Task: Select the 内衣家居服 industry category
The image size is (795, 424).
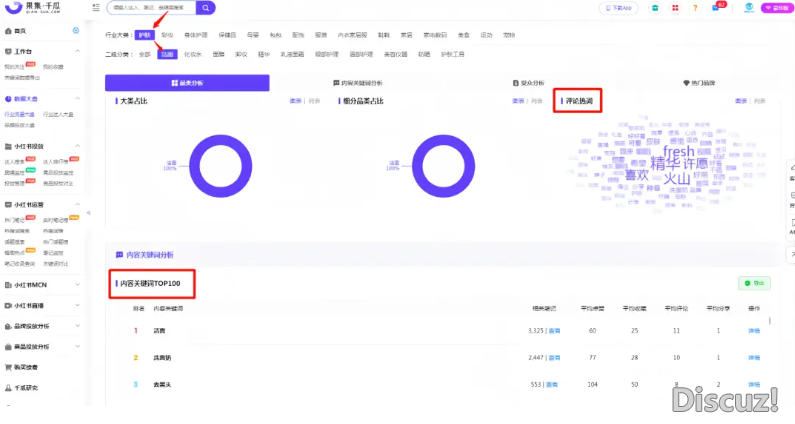Action: coord(352,35)
